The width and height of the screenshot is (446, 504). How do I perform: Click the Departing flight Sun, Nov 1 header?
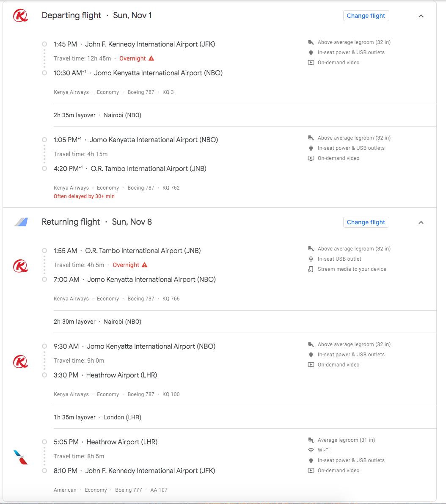click(x=96, y=16)
